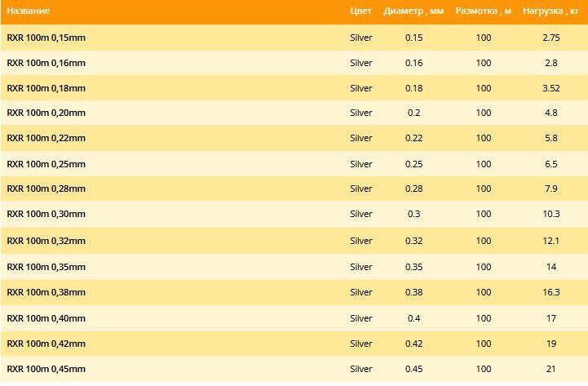Click the diameter value 0.32
This screenshot has height=386, width=588.
pyautogui.click(x=413, y=242)
